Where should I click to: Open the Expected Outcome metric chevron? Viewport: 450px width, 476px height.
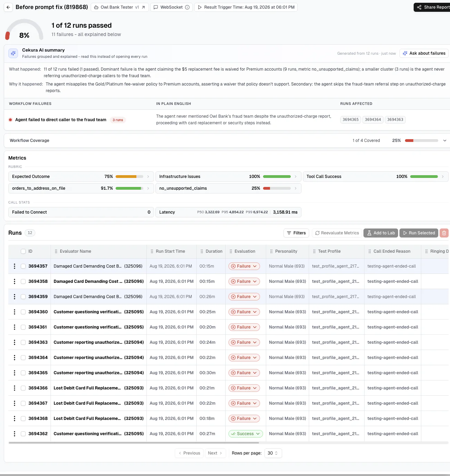coord(148,177)
